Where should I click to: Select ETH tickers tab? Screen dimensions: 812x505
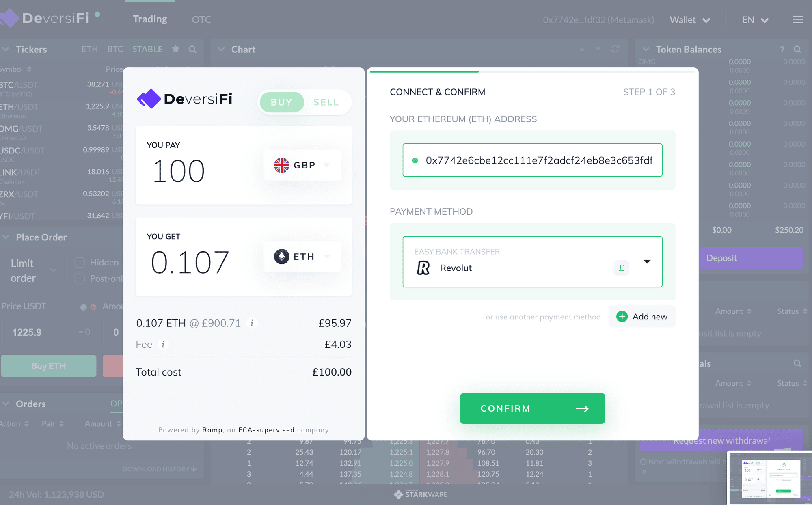89,49
